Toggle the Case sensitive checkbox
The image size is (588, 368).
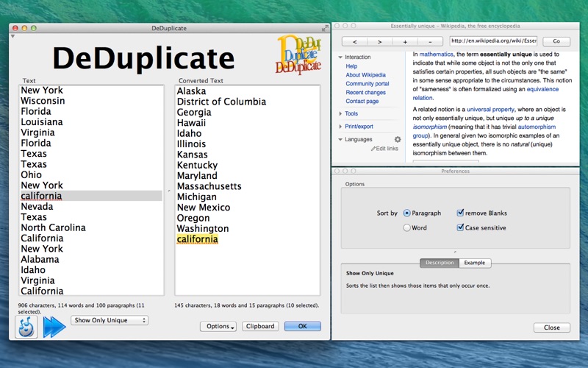pos(460,227)
